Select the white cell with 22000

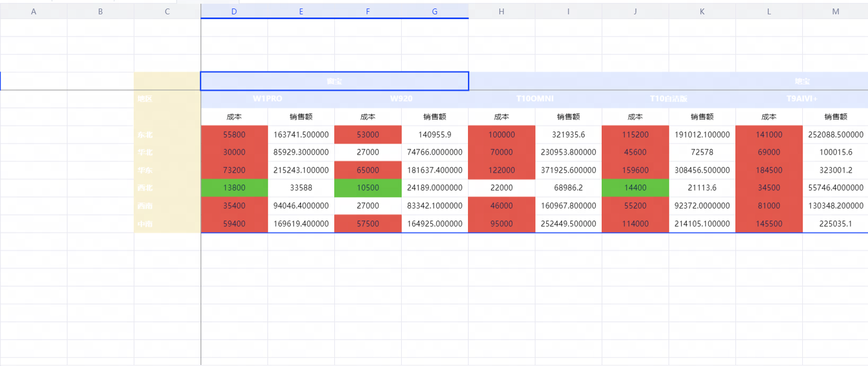click(x=501, y=188)
